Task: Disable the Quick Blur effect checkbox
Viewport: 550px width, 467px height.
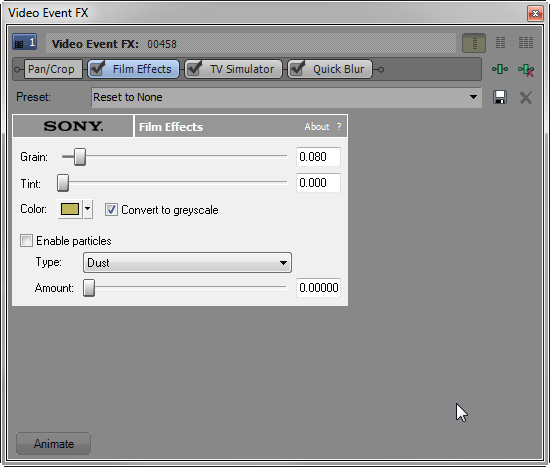Action: coord(297,69)
